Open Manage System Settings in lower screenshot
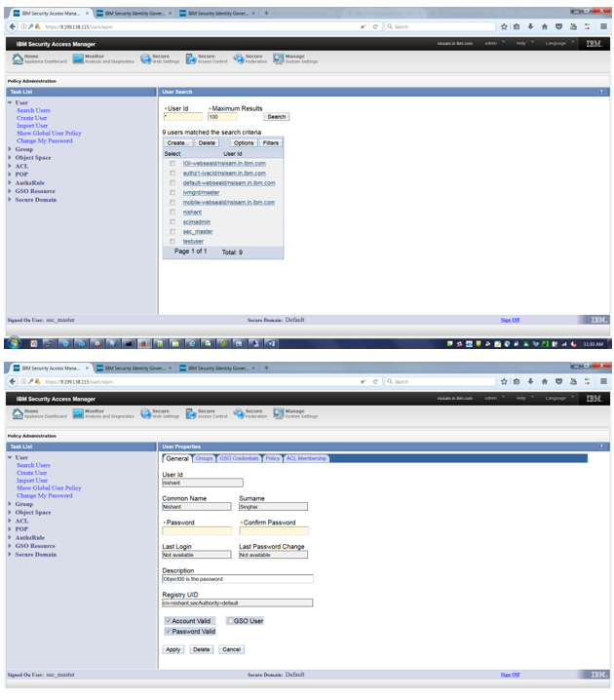This screenshot has width=614, height=700. (295, 413)
